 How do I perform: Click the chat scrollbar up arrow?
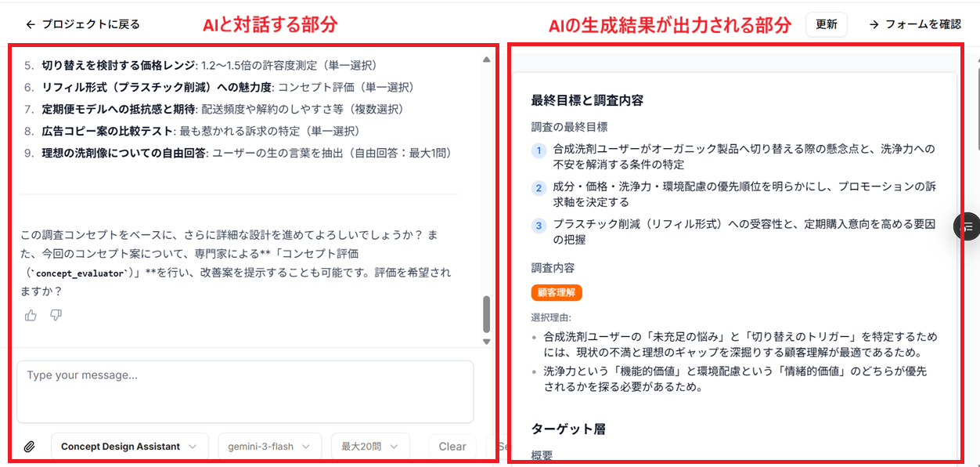pos(486,60)
